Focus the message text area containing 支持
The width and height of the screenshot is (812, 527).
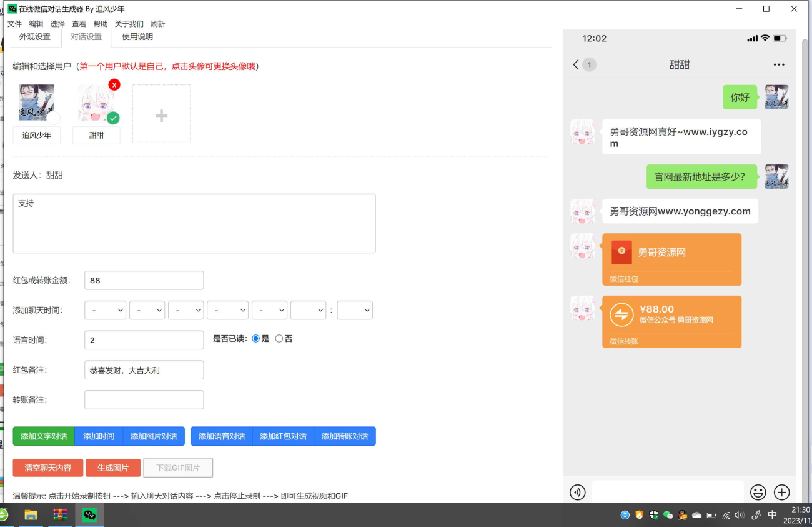click(194, 223)
